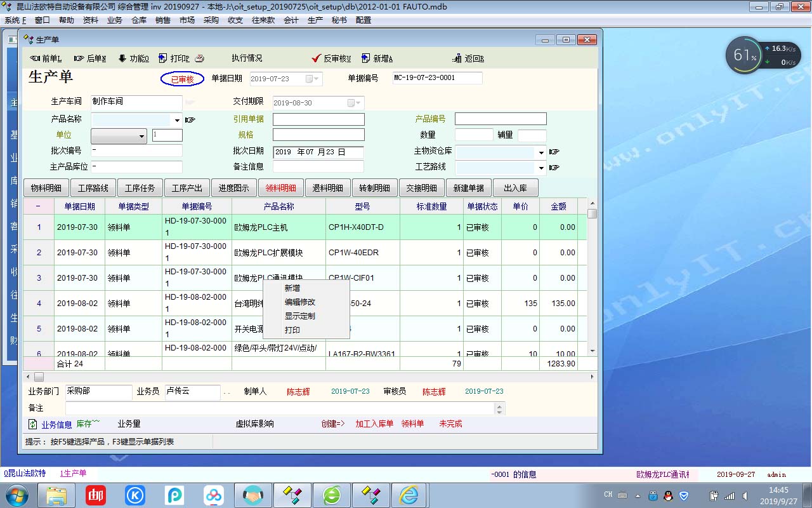This screenshot has height=508, width=812.
Task: Go to previous order with 前单 icon
Action: [x=35, y=58]
